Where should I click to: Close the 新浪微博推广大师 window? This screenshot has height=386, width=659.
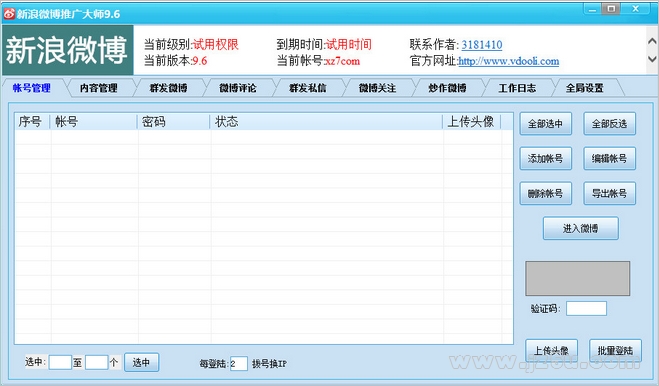(636, 9)
